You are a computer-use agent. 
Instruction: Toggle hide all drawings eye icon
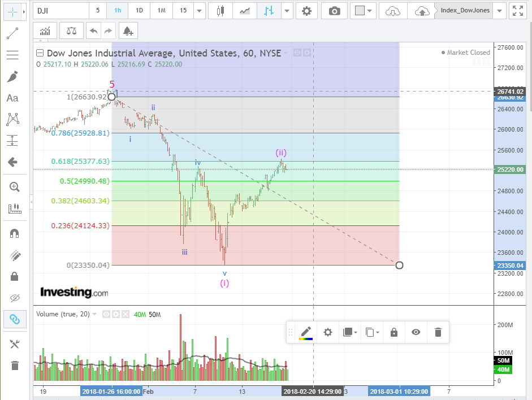click(14, 298)
